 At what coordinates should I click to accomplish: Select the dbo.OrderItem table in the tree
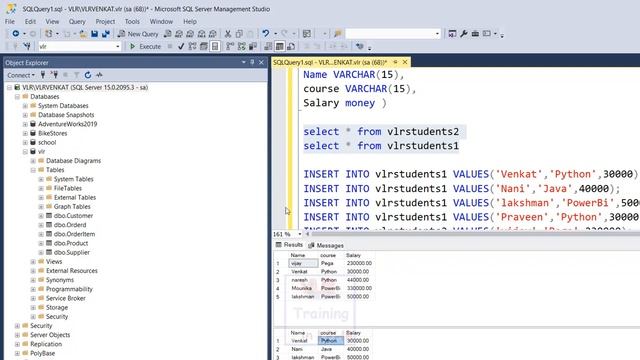pos(74,234)
